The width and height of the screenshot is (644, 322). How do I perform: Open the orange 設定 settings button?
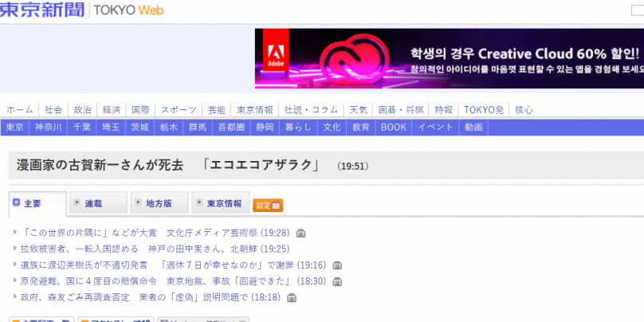pos(268,205)
